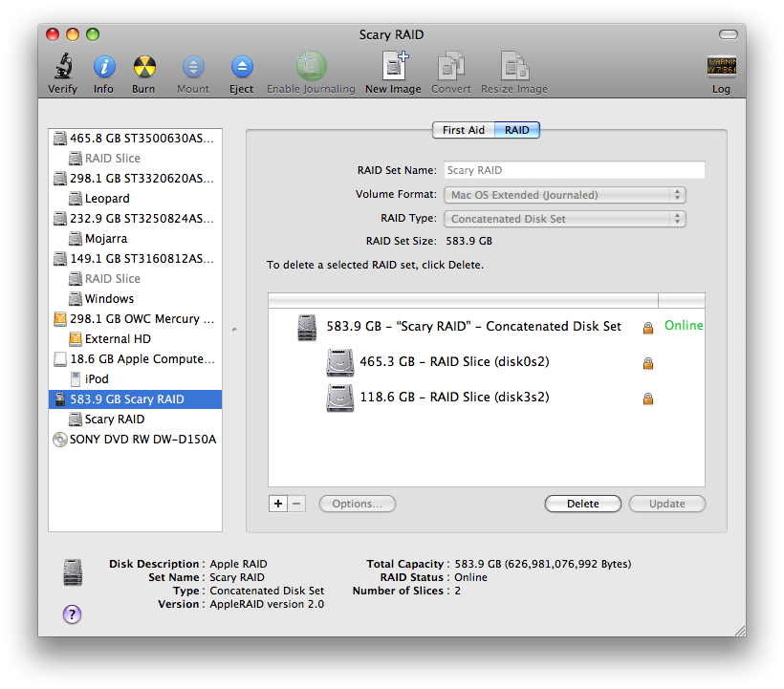The image size is (784, 689).
Task: Click the sidebar splitter handle dot
Action: click(234, 330)
